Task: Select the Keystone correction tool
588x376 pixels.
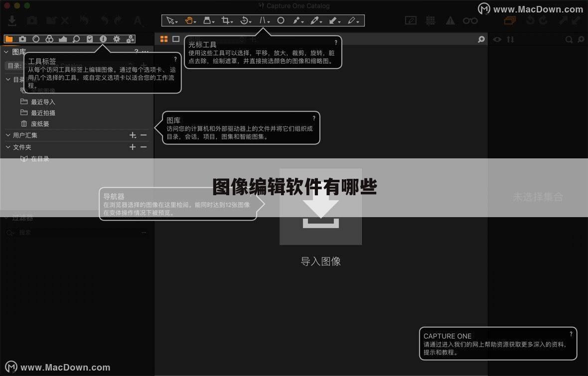Action: point(263,20)
